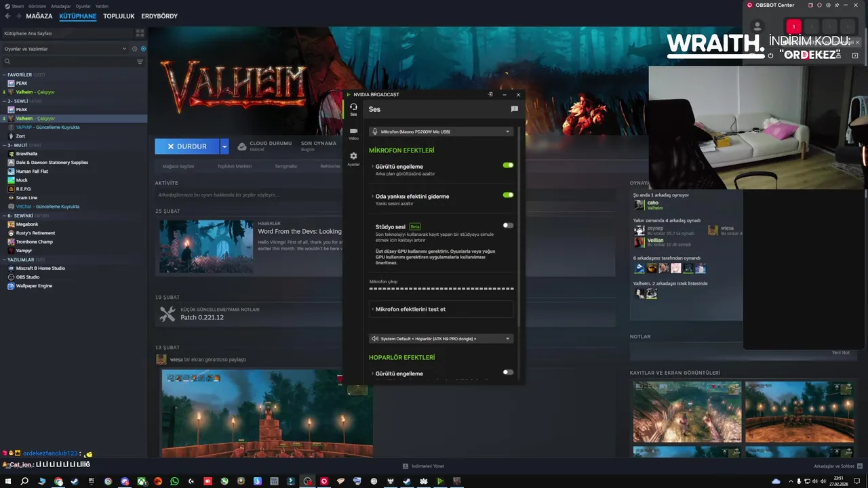This screenshot has height=488, width=868.
Task: Click DURDUR to stop Valheim
Action: pos(187,146)
